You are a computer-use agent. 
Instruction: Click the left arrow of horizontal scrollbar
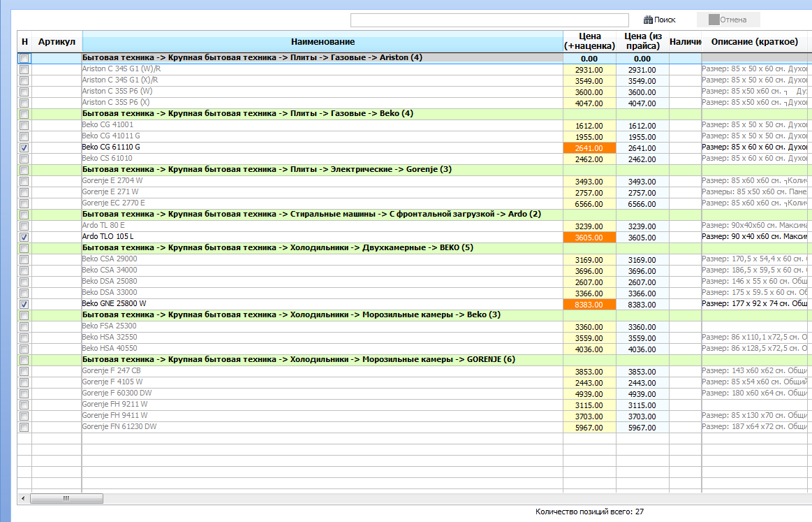(23, 499)
